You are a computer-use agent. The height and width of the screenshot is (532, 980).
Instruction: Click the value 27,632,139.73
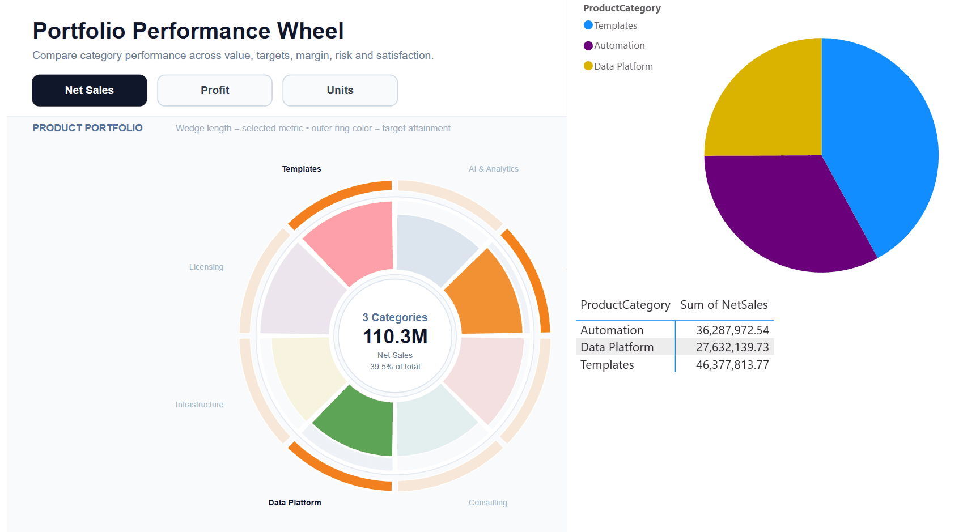[x=732, y=347]
